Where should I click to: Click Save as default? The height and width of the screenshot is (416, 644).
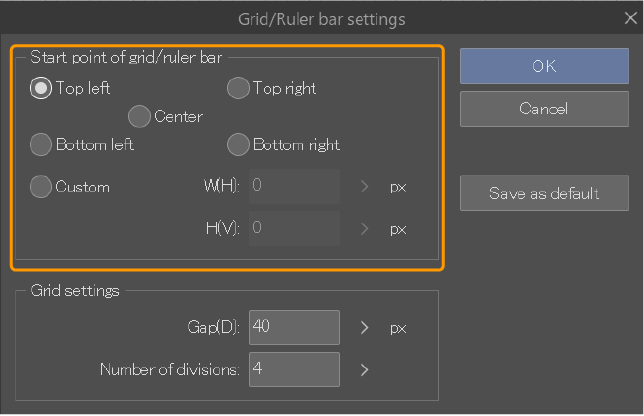coord(544,193)
